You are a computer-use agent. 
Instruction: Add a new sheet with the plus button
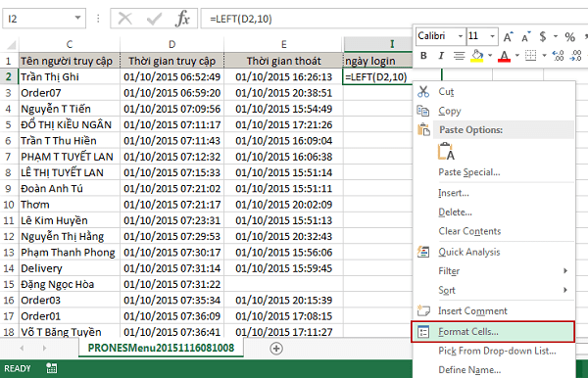[x=276, y=349]
